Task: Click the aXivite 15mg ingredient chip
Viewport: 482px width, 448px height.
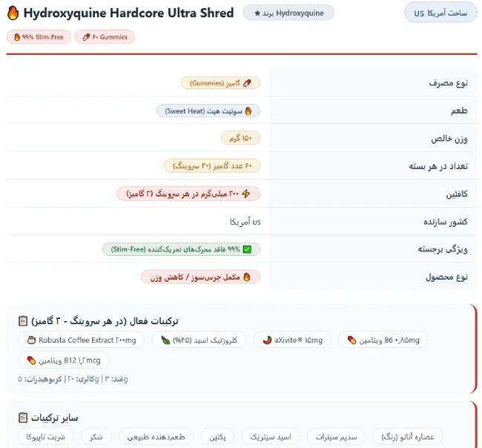Action: (292, 340)
